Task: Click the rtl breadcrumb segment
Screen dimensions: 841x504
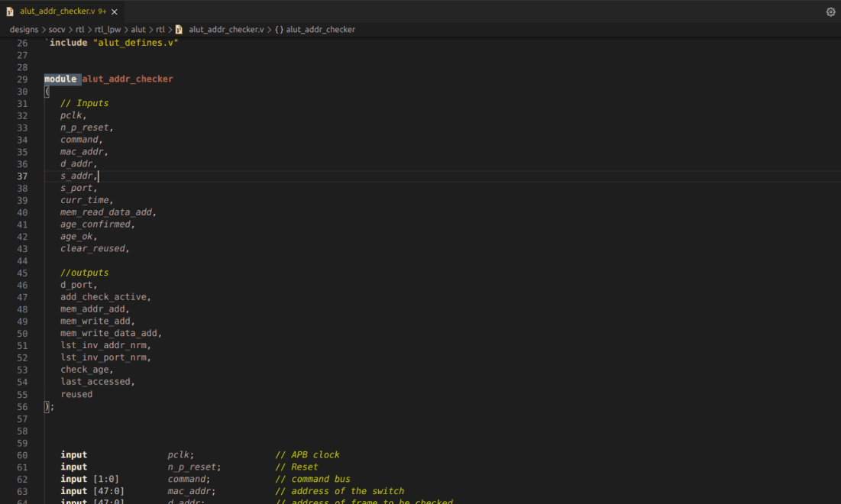Action: click(x=79, y=29)
